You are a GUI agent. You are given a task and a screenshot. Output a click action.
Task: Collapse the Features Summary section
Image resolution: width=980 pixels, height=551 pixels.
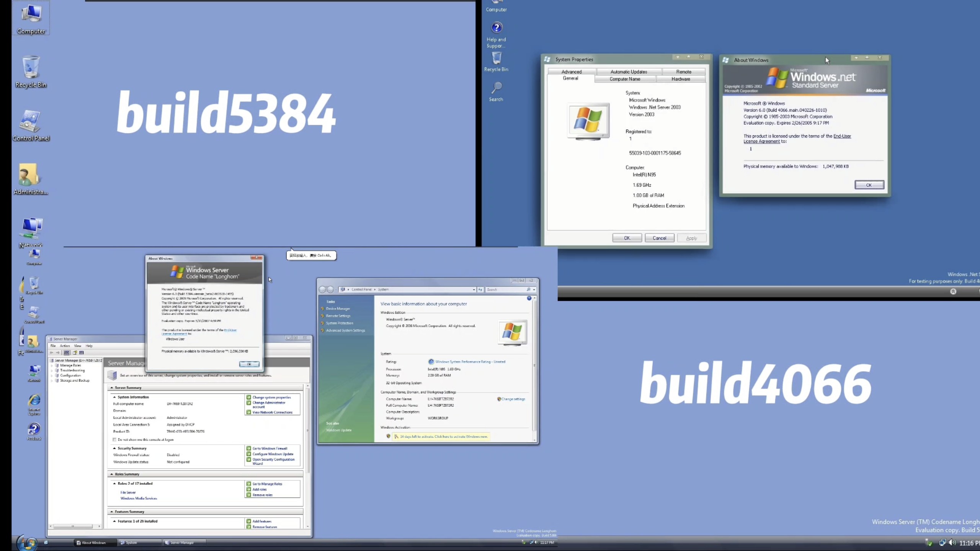(112, 512)
